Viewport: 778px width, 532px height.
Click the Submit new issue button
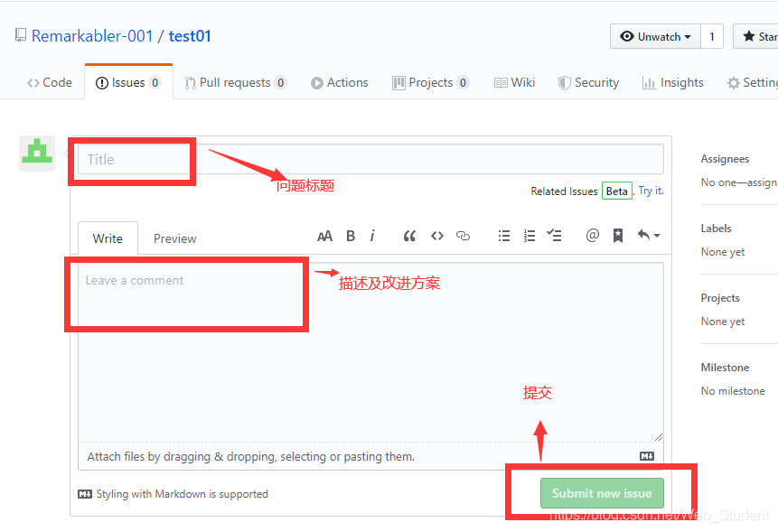coord(602,493)
